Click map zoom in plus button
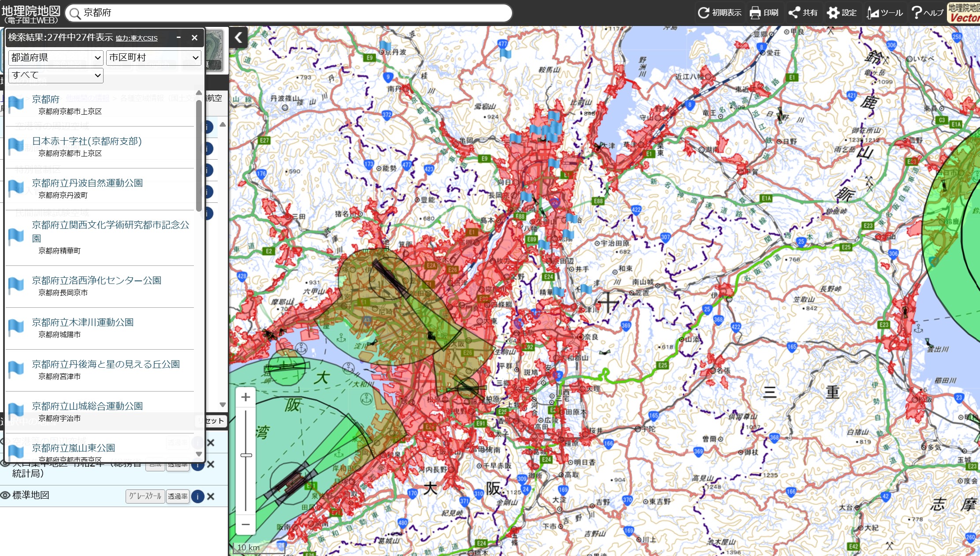The image size is (980, 556). [246, 397]
